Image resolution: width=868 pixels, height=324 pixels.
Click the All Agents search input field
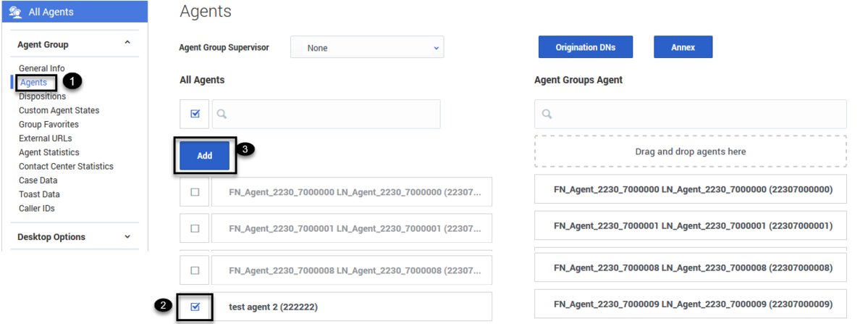(x=333, y=114)
